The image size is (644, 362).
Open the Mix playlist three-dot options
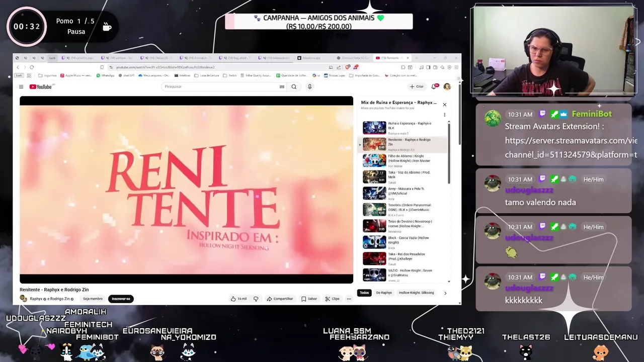[x=444, y=115]
